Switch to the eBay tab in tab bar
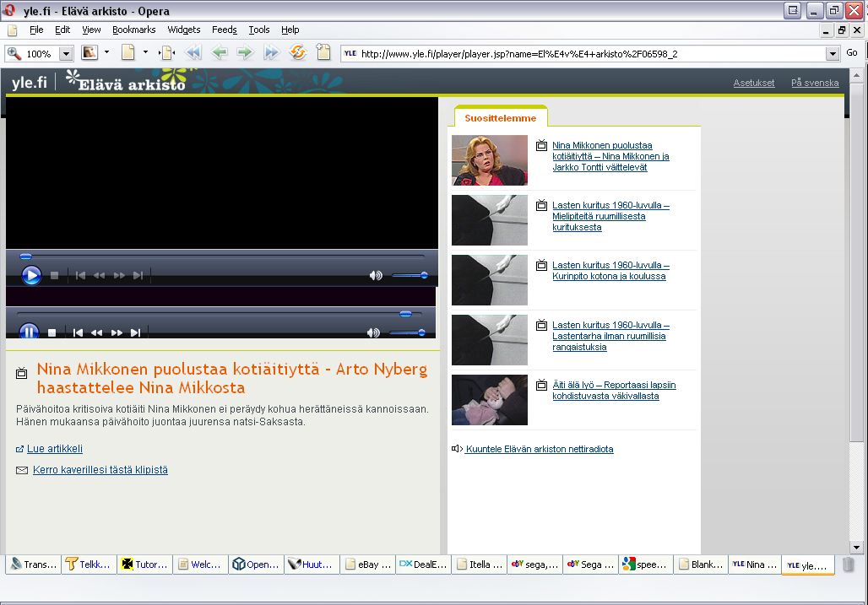Screen dimensions: 868x605 point(369,564)
